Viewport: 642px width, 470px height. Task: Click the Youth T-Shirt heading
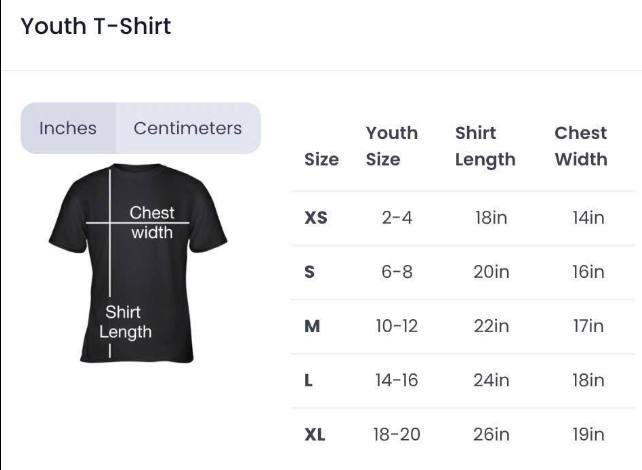[x=96, y=26]
